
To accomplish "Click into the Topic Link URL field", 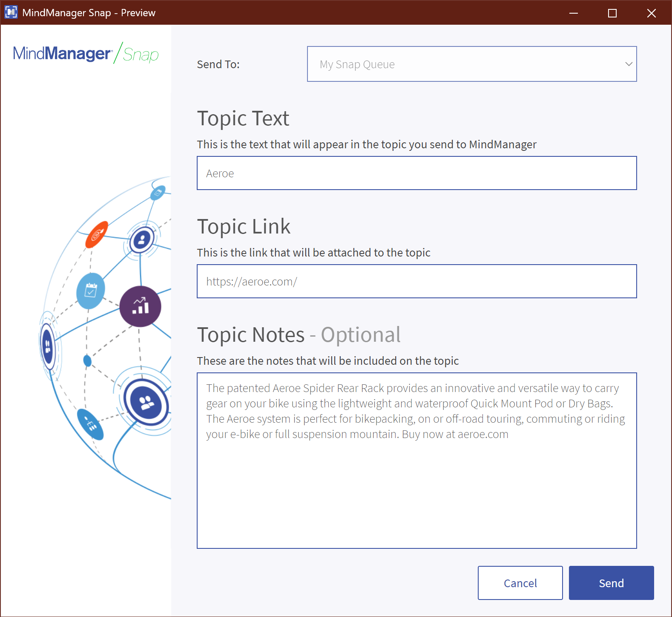I will pos(416,281).
